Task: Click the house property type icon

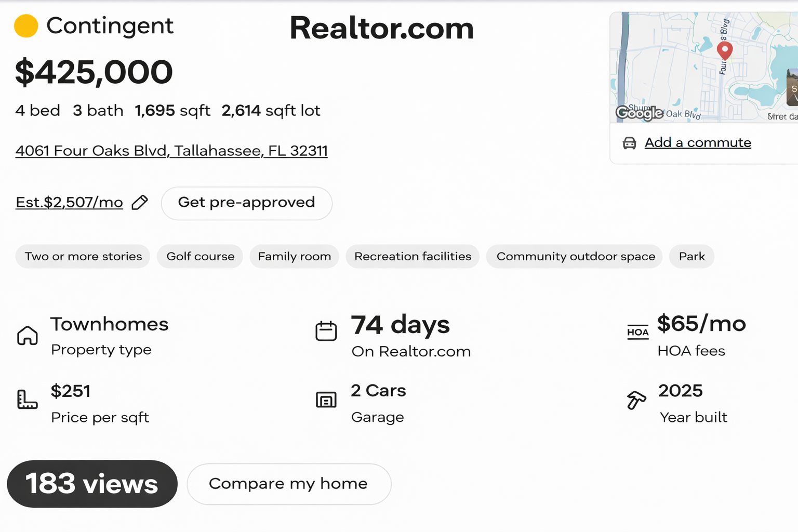Action: [28, 336]
